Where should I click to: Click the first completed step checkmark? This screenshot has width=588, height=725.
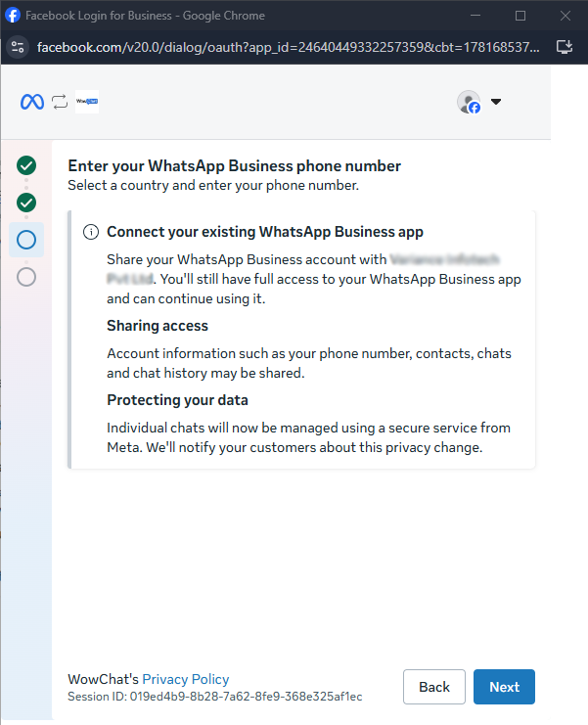pyautogui.click(x=26, y=165)
